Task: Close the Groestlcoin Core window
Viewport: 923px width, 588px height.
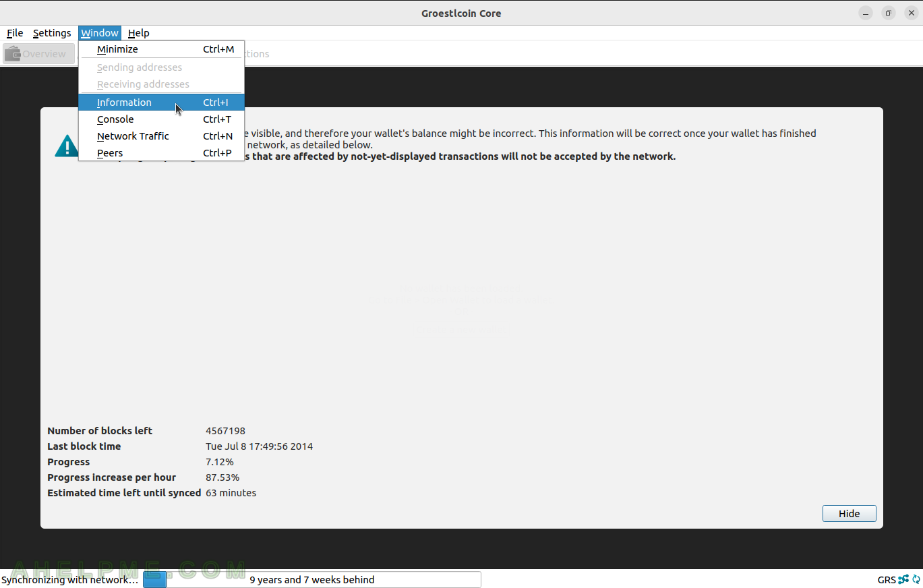Action: pyautogui.click(x=912, y=13)
